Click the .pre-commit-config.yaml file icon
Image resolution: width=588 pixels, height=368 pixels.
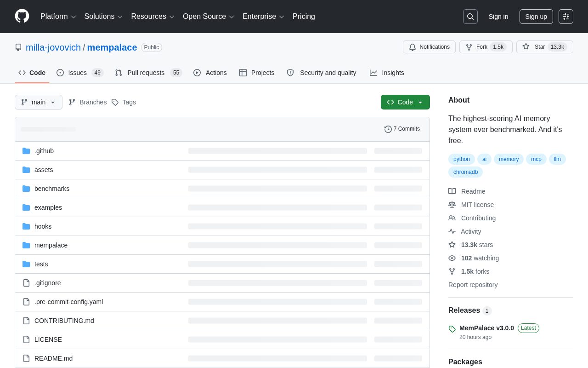coord(26,302)
